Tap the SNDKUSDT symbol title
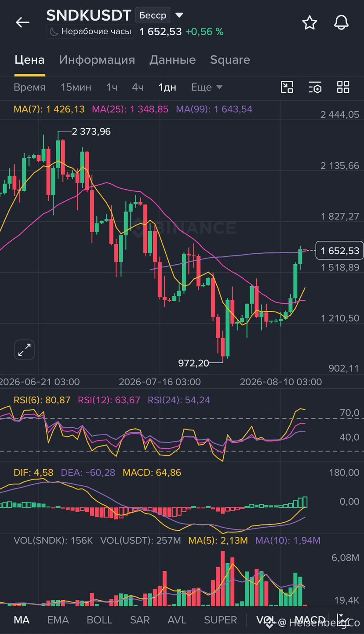Viewport: 364px width, 634px height. [89, 15]
